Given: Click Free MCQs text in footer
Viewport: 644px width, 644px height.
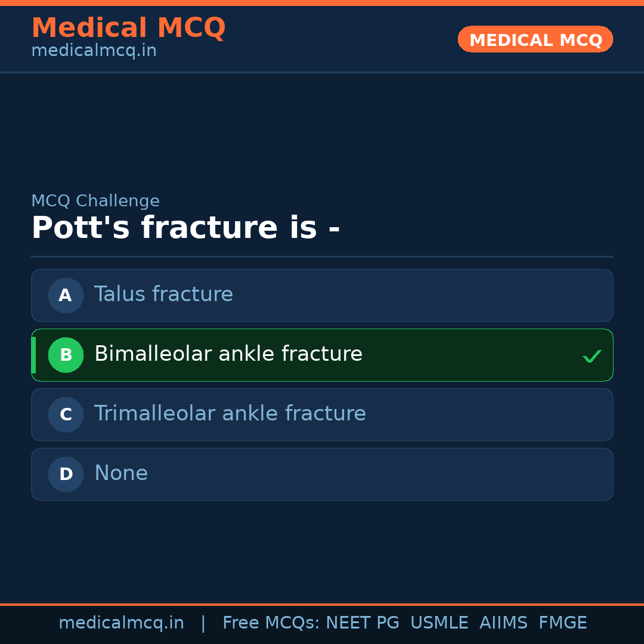Looking at the screenshot, I should 271,623.
